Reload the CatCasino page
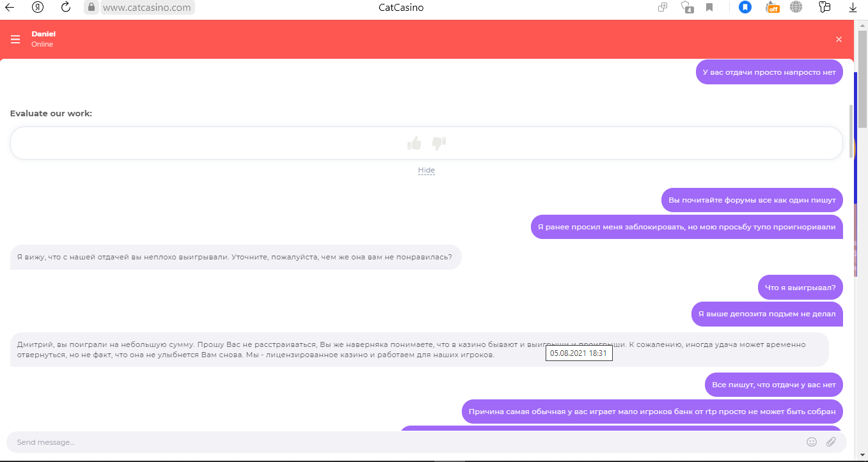Image resolution: width=868 pixels, height=462 pixels. 65,8
